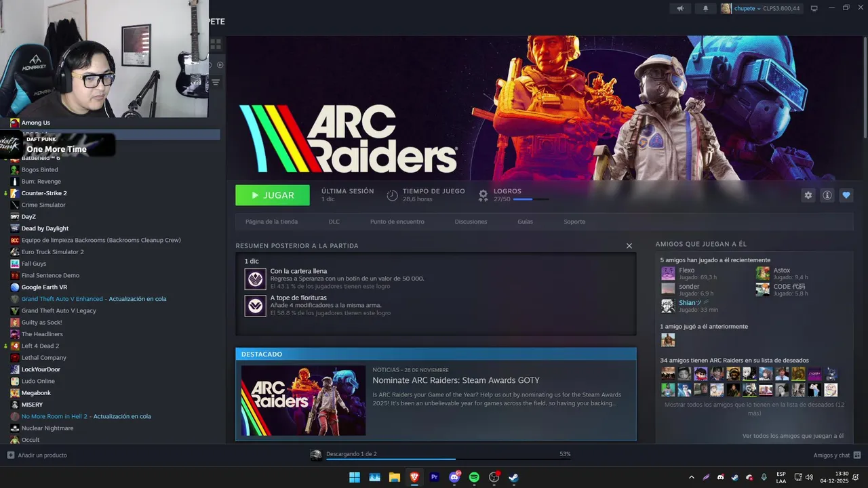Click the Daft Punk music overlay

57,144
